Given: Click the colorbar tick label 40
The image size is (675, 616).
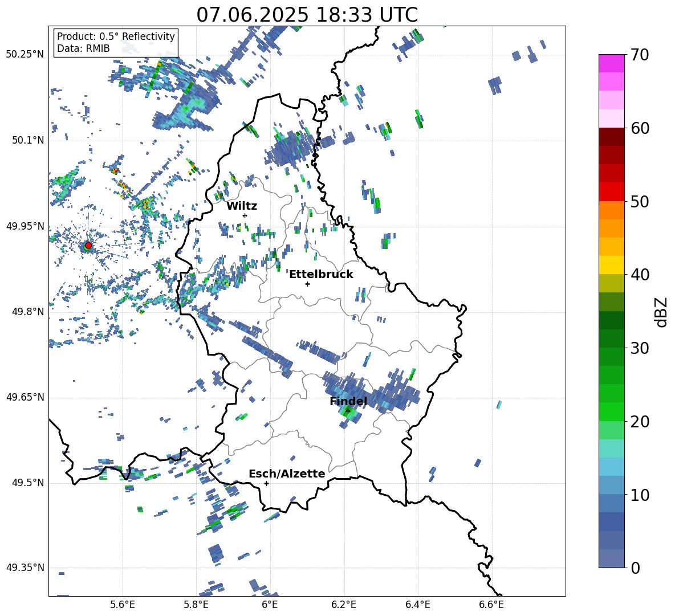Looking at the screenshot, I should (640, 275).
